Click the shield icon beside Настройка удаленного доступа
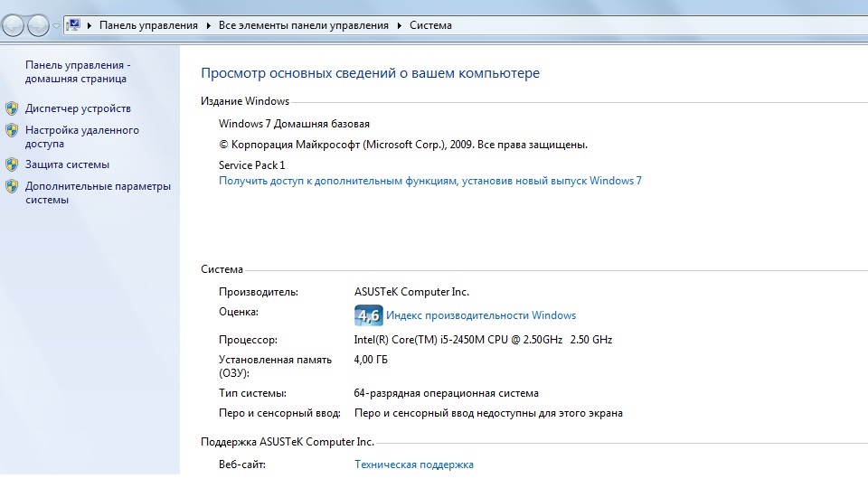868x488 pixels. click(x=12, y=130)
